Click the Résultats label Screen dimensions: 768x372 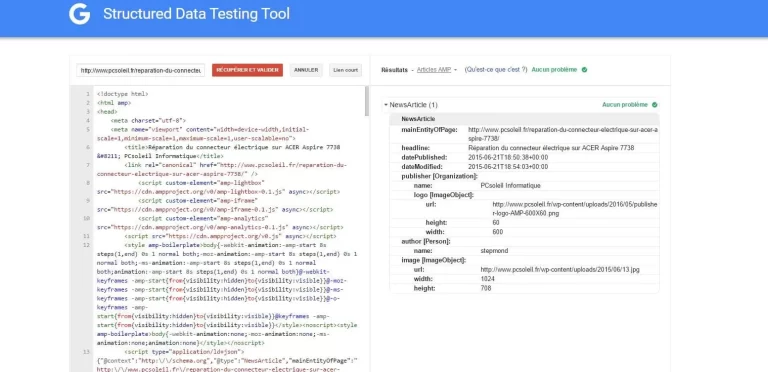coord(394,70)
